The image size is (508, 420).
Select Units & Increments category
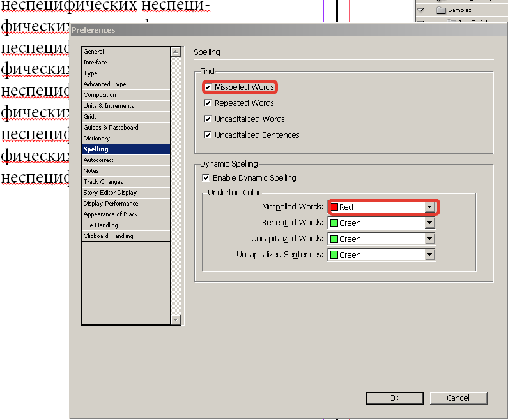126,105
